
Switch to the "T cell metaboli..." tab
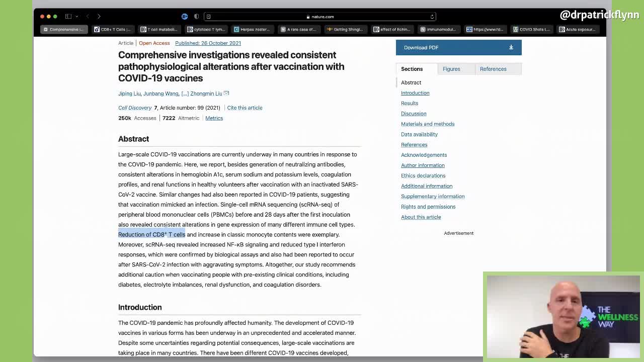[159, 29]
